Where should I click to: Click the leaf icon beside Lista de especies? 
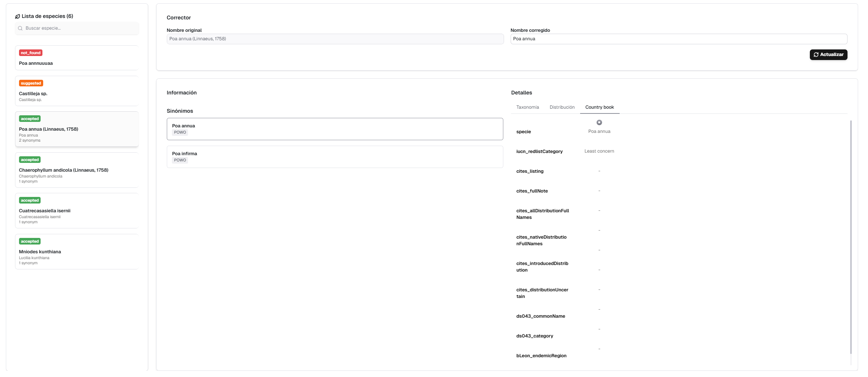17,16
